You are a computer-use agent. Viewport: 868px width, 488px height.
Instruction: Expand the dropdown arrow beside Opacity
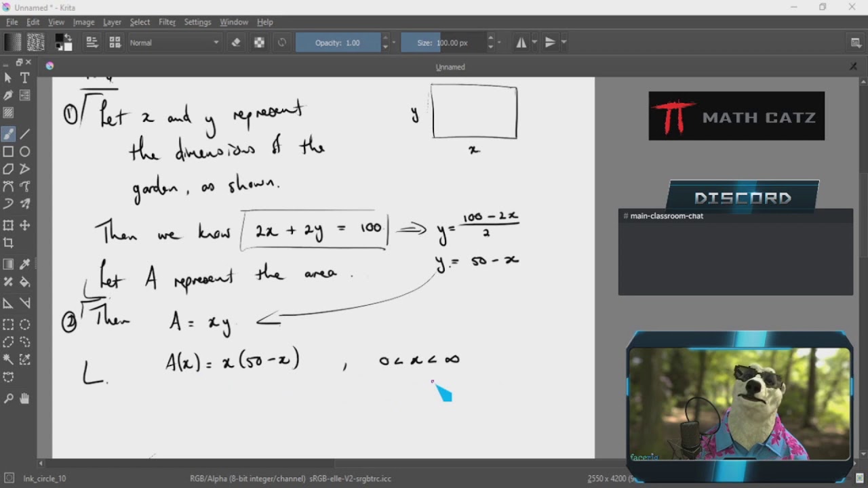pyautogui.click(x=393, y=42)
